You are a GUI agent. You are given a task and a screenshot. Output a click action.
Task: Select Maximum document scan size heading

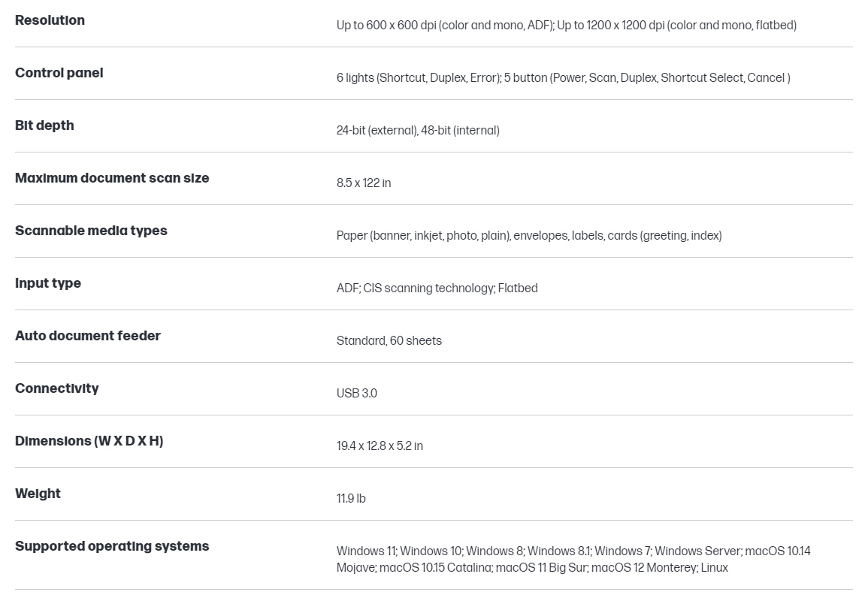[x=112, y=178]
